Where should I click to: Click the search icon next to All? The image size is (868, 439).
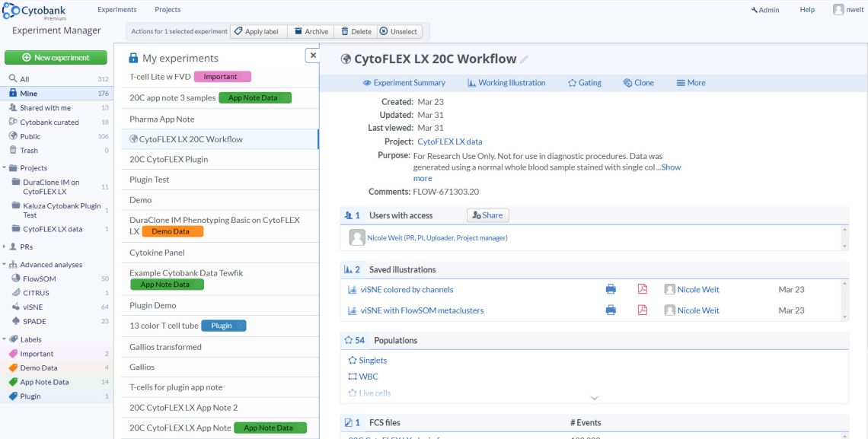(x=13, y=79)
